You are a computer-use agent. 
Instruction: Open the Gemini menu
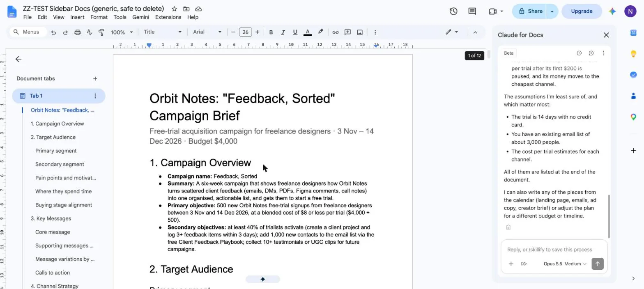140,17
